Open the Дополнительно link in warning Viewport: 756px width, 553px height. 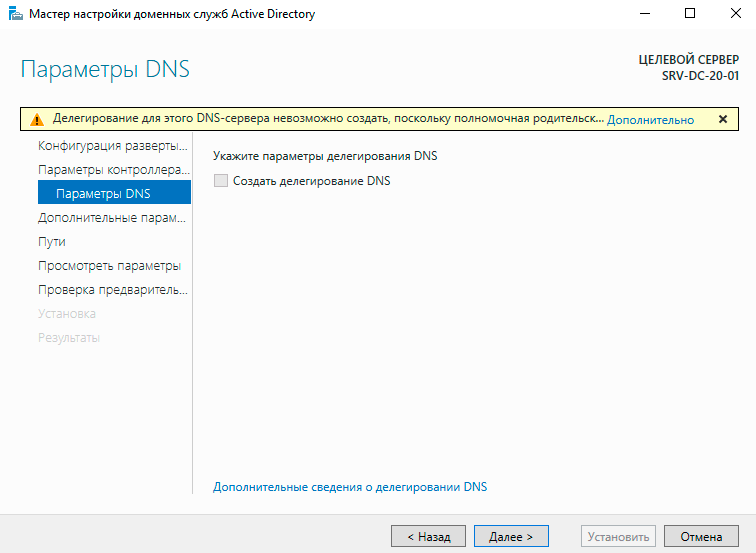point(650,120)
